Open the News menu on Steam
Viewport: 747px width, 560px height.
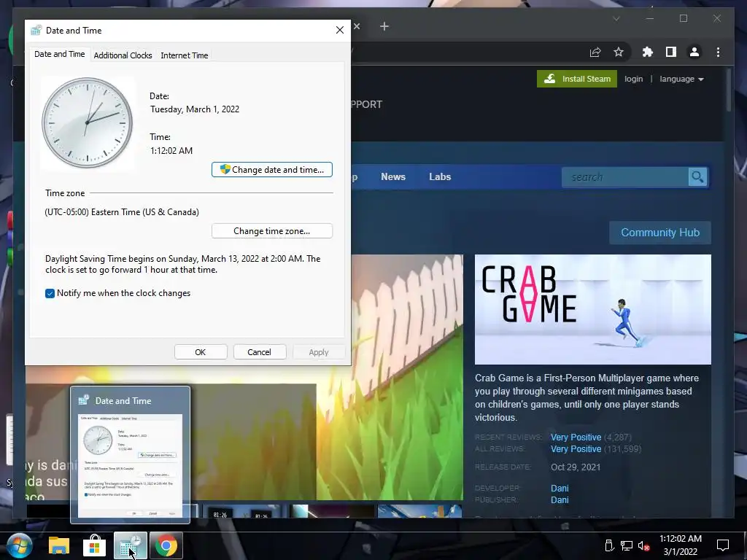[x=393, y=176]
